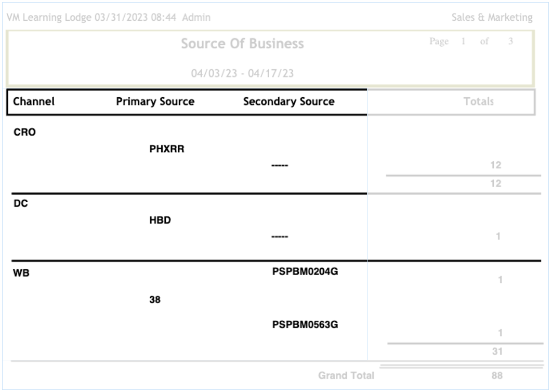Select the Totals column header
The image size is (552, 392).
click(478, 102)
